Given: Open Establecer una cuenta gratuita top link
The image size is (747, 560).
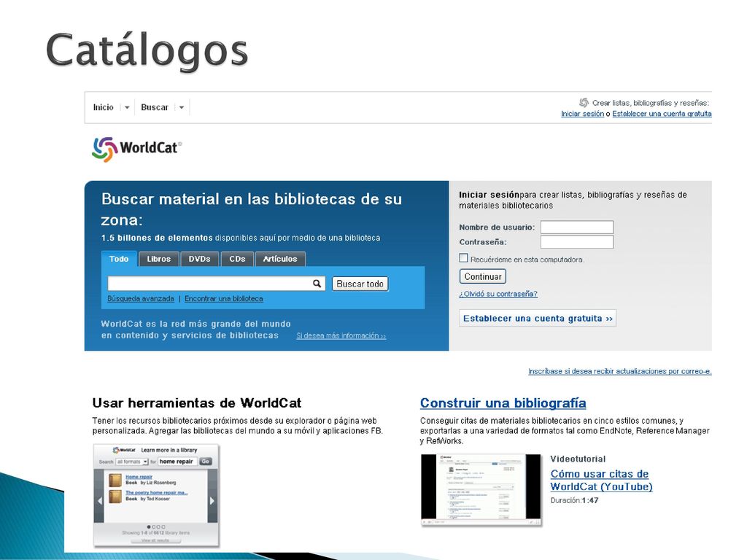Looking at the screenshot, I should 662,114.
